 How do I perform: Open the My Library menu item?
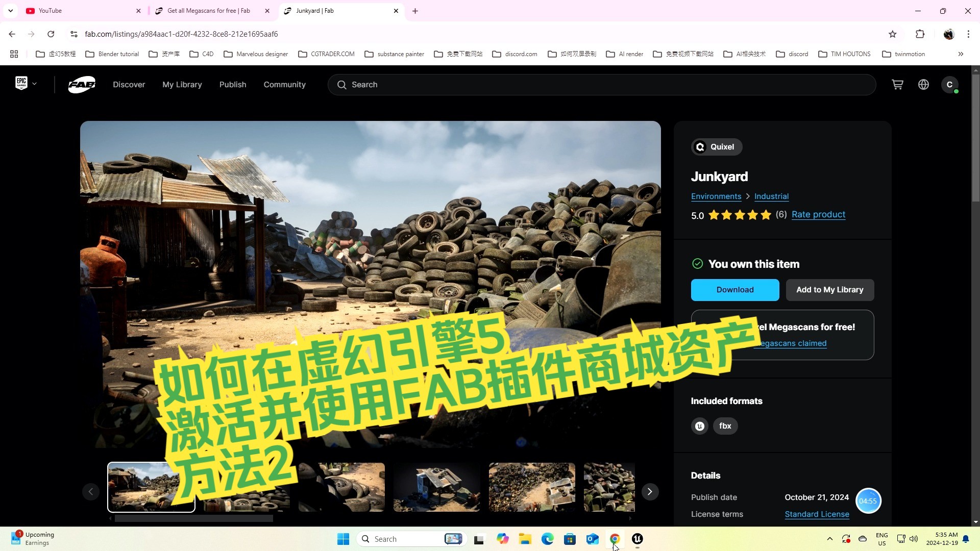click(182, 84)
